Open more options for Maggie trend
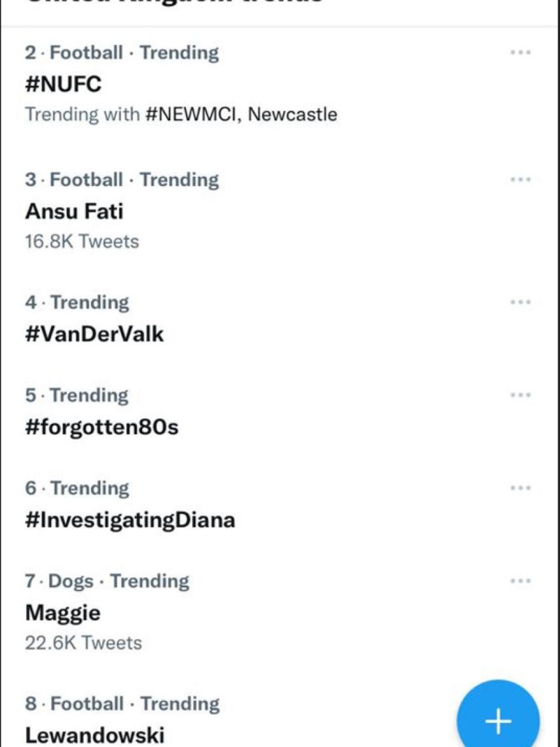 (x=520, y=581)
